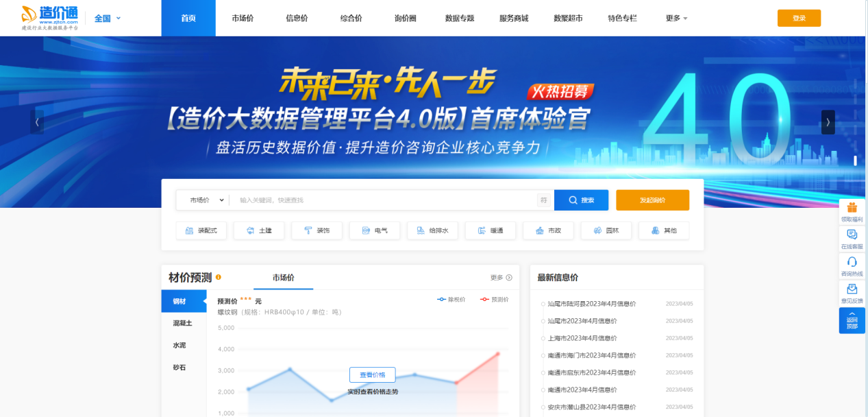This screenshot has height=417, width=868.
Task: Toggle 除税价 series in chart legend
Action: click(x=451, y=300)
